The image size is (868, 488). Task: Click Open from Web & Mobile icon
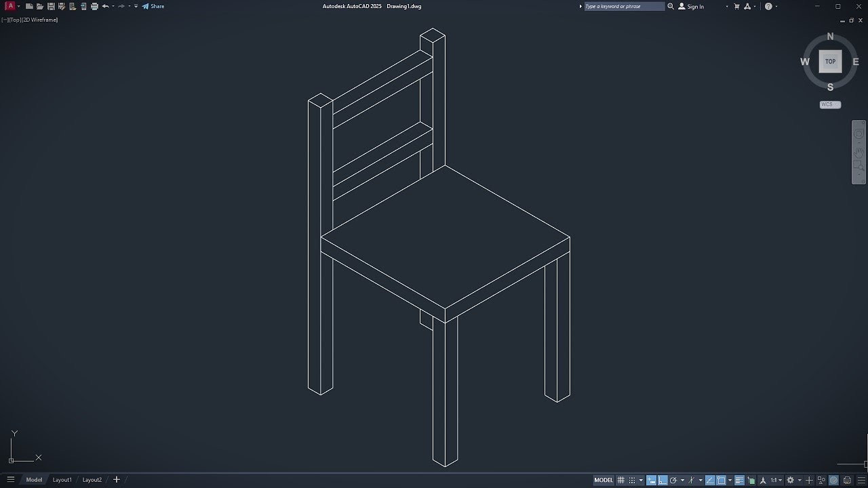point(73,6)
